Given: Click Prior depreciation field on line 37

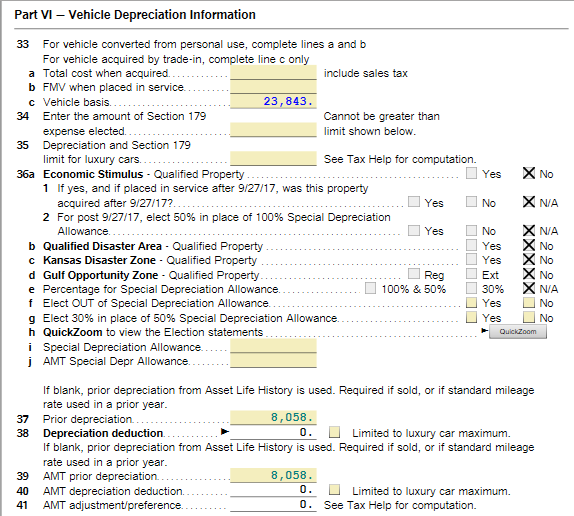Looking at the screenshot, I should pyautogui.click(x=273, y=418).
